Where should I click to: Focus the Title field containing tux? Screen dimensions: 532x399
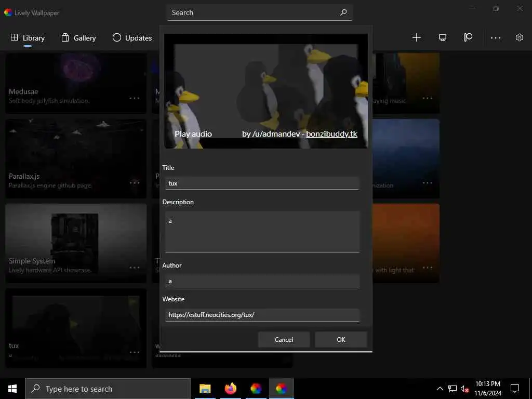tap(262, 183)
